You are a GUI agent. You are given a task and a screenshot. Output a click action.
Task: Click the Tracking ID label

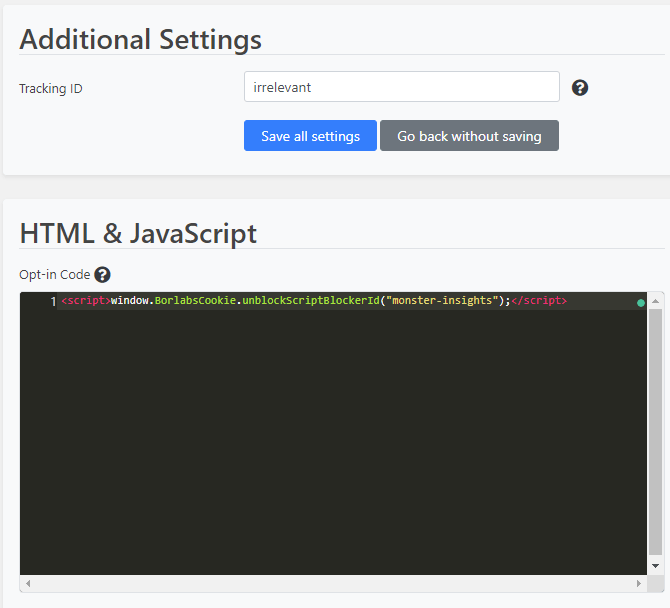point(50,88)
